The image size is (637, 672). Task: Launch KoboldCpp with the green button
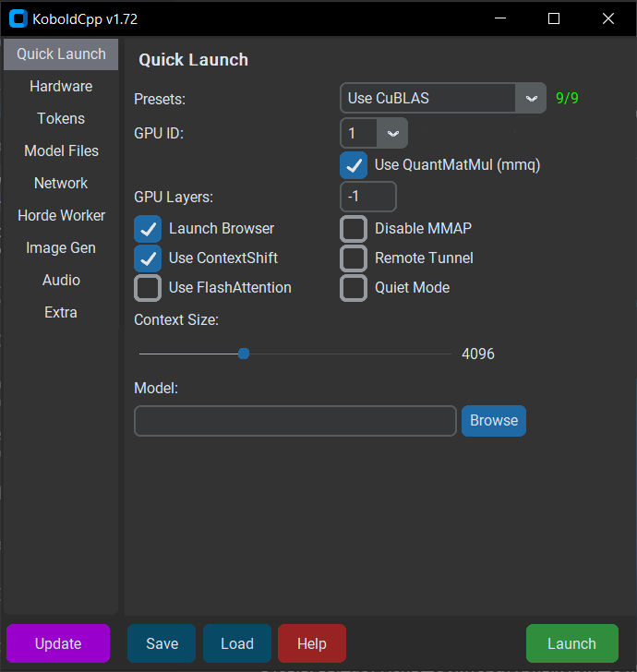point(572,643)
